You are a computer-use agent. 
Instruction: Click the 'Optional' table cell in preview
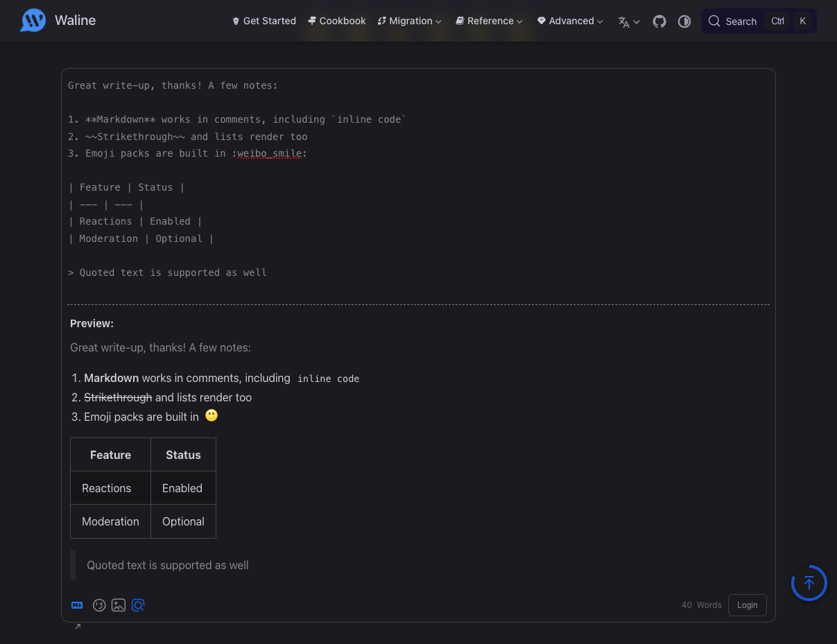click(183, 521)
